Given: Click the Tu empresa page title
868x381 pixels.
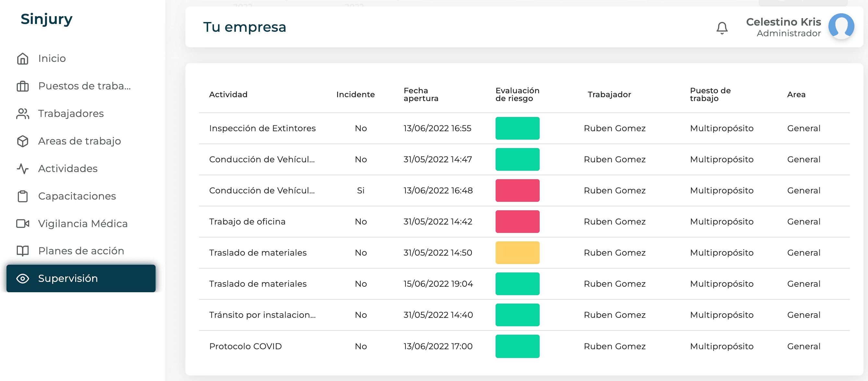Looking at the screenshot, I should (x=245, y=27).
